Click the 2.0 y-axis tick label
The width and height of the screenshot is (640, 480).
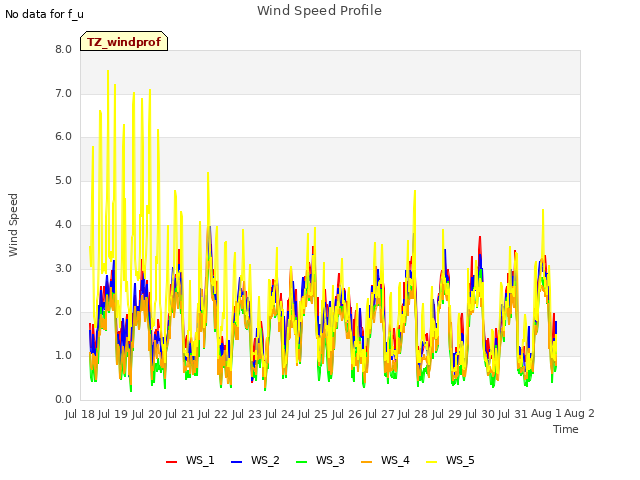pyautogui.click(x=63, y=311)
